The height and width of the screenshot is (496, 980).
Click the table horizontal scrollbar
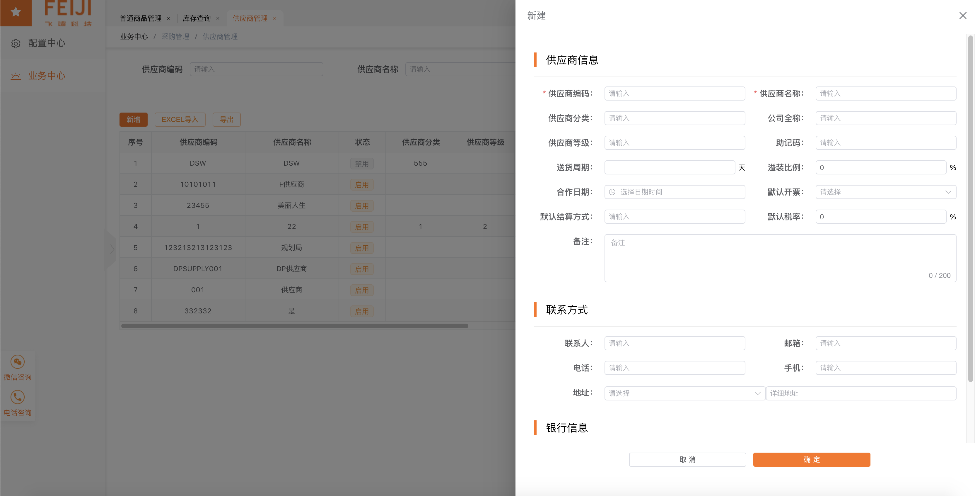coord(294,326)
